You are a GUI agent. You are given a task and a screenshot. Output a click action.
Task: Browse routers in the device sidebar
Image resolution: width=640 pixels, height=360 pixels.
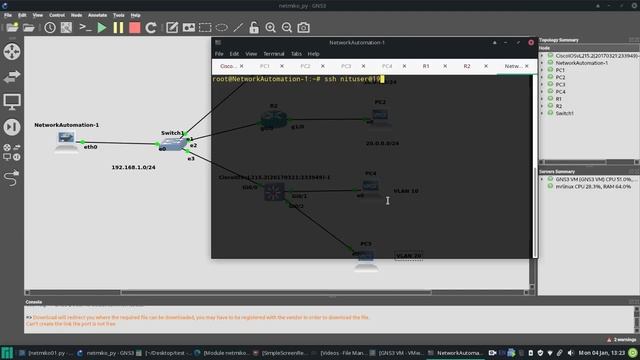click(x=12, y=52)
